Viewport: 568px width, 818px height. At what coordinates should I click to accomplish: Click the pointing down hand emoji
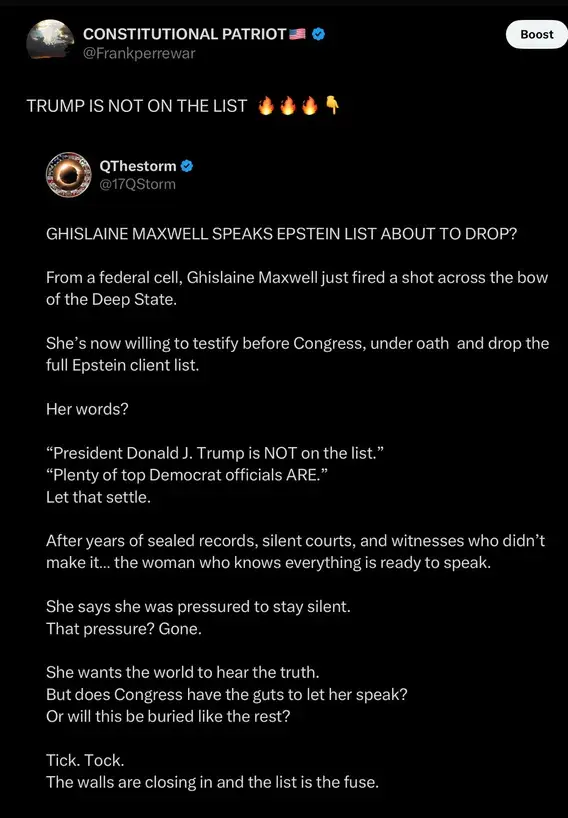pos(332,105)
